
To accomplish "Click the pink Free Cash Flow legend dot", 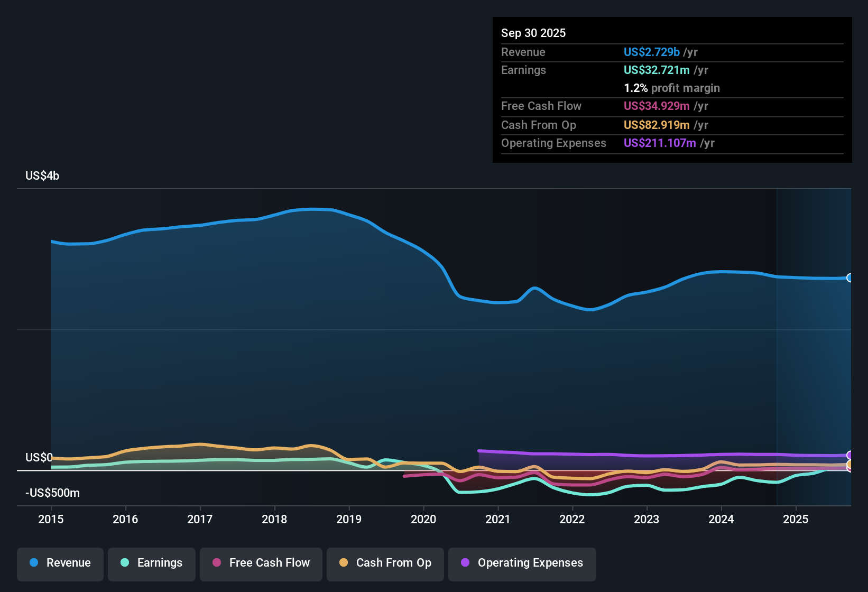I will (216, 563).
